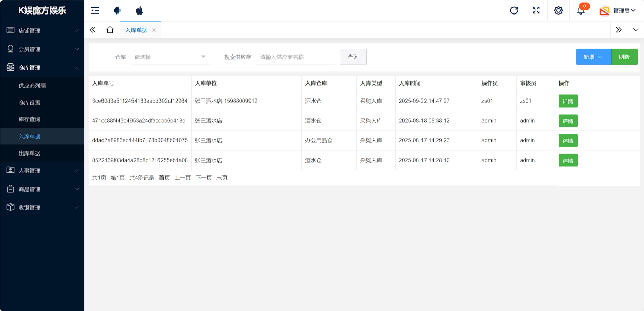Toggle fullscreen mode icon

point(536,11)
